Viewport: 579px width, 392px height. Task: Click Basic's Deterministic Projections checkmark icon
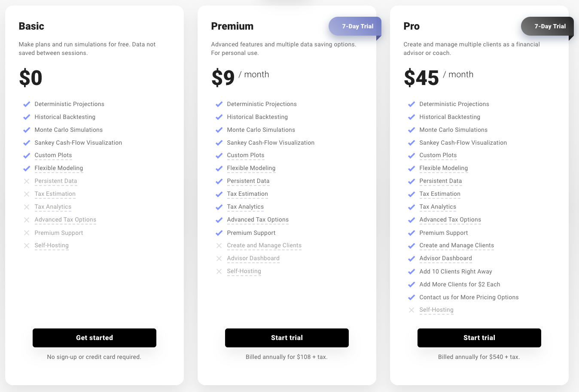(x=27, y=104)
